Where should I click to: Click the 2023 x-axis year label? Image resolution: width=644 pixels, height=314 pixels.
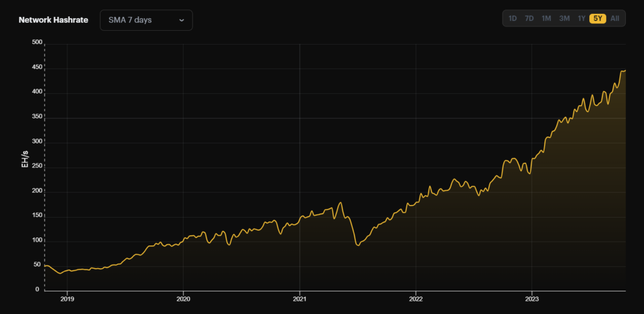tap(532, 300)
